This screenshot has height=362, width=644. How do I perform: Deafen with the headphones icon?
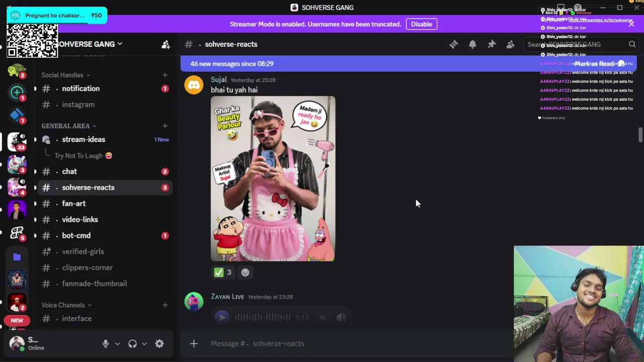click(x=132, y=343)
